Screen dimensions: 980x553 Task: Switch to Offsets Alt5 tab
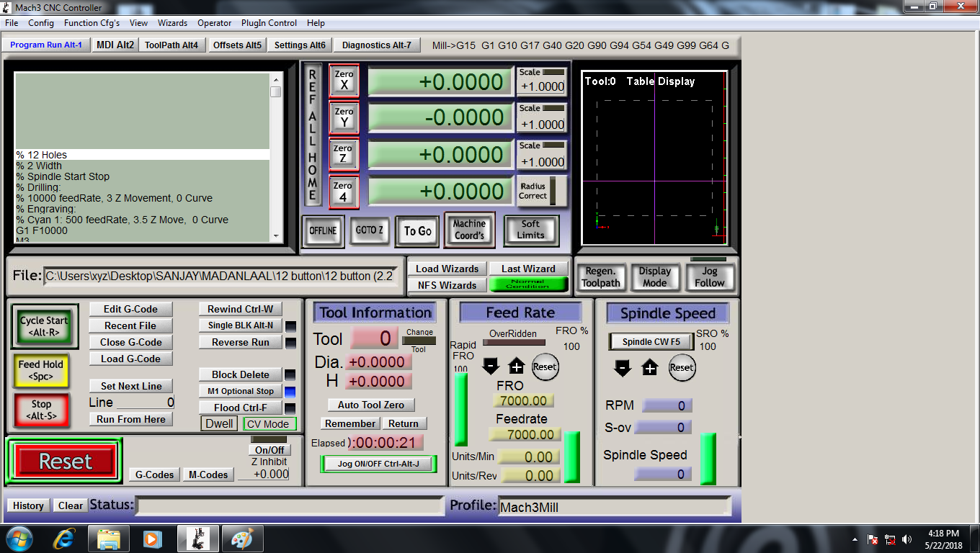[x=237, y=45]
